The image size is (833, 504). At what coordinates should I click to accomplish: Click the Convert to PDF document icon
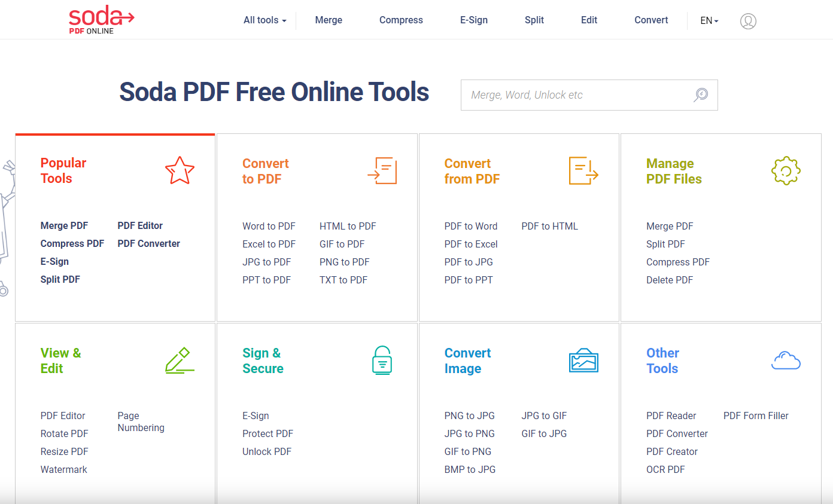point(382,170)
